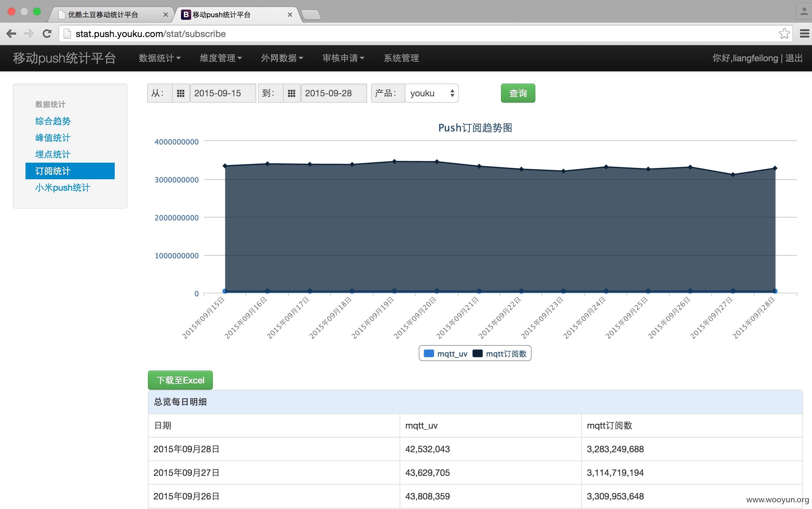Open the calendar icon for the 从 date
The height and width of the screenshot is (509, 812).
[181, 93]
